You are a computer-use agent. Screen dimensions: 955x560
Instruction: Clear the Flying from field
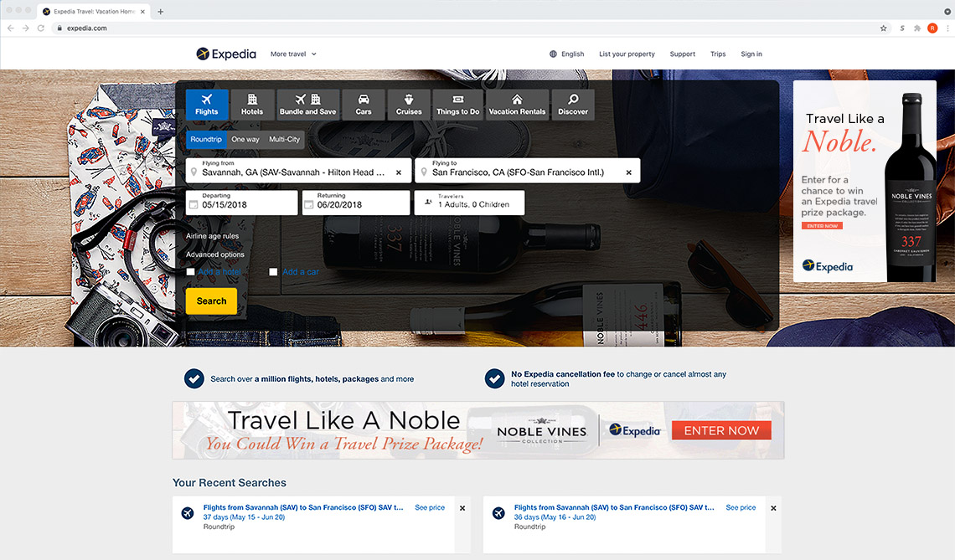pyautogui.click(x=398, y=173)
